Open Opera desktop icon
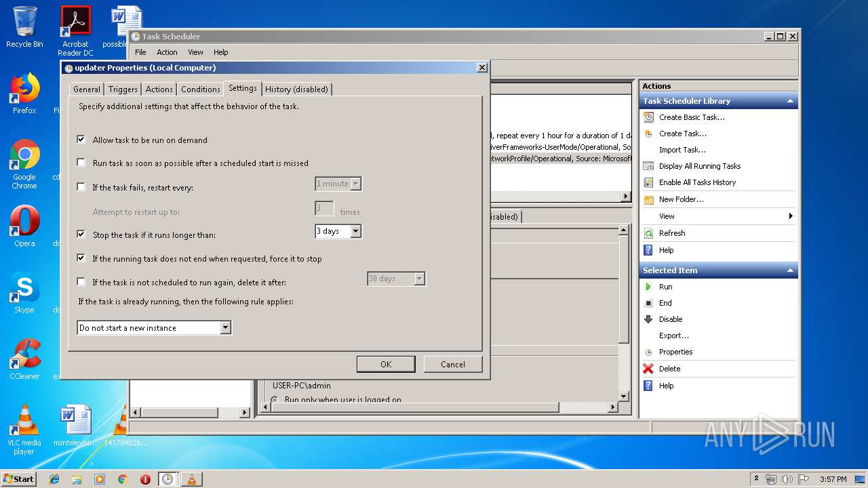 tap(24, 226)
